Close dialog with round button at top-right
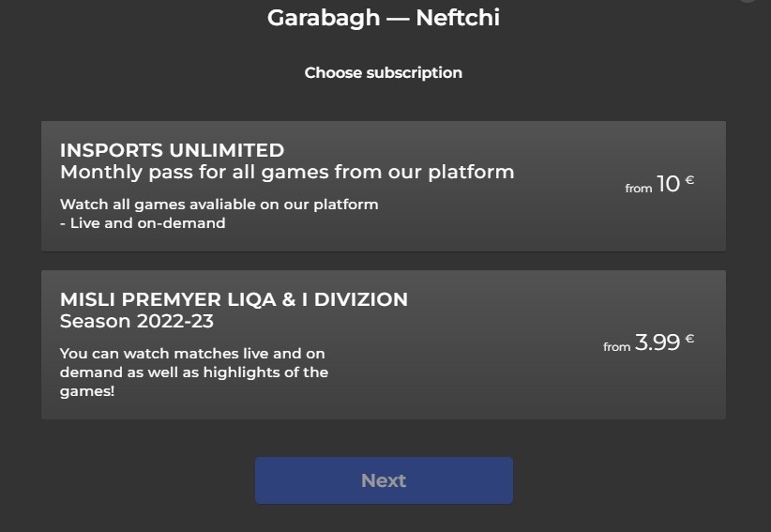 click(748, 1)
